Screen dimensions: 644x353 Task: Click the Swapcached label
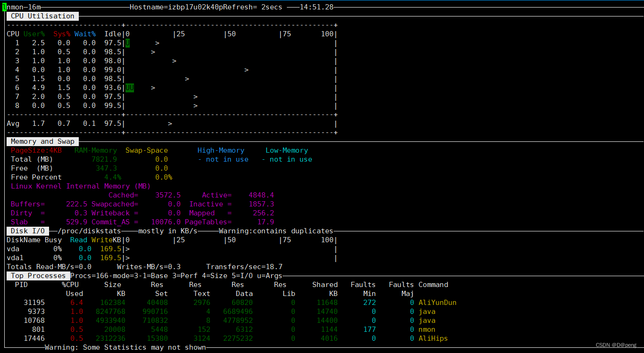(115, 204)
